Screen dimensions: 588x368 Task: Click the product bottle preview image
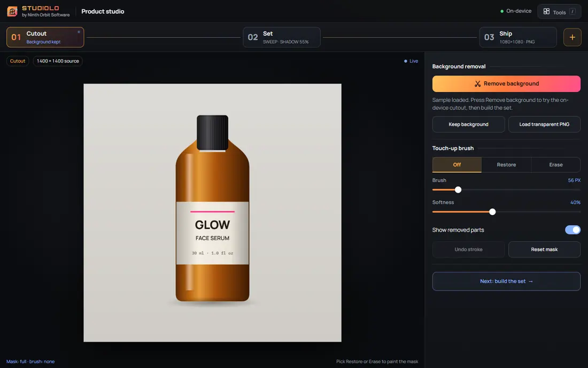click(212, 213)
